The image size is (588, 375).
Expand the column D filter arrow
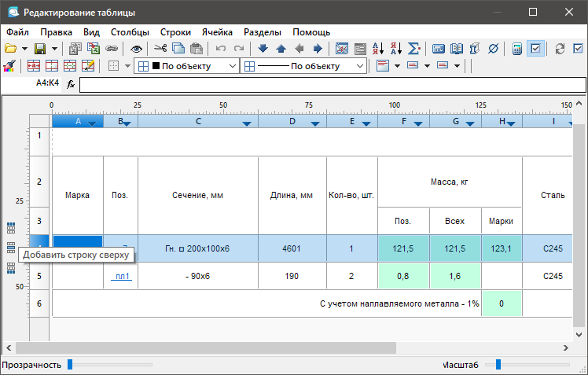pos(315,123)
